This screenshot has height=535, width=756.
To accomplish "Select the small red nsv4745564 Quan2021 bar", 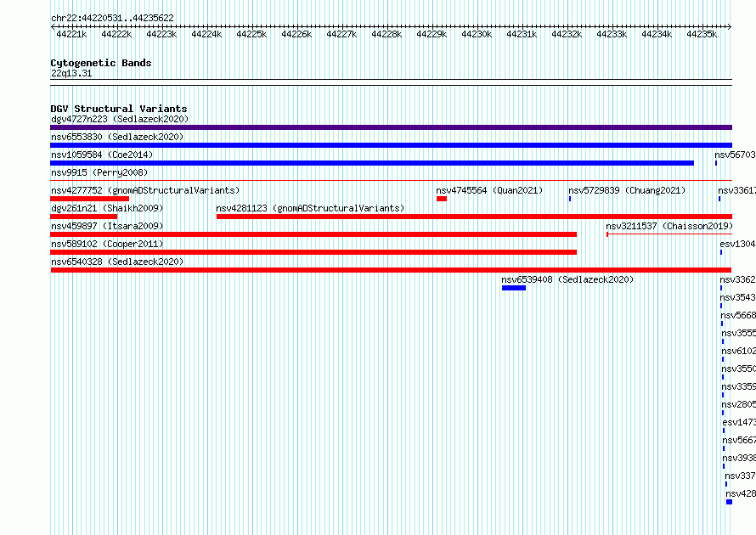I will (442, 199).
